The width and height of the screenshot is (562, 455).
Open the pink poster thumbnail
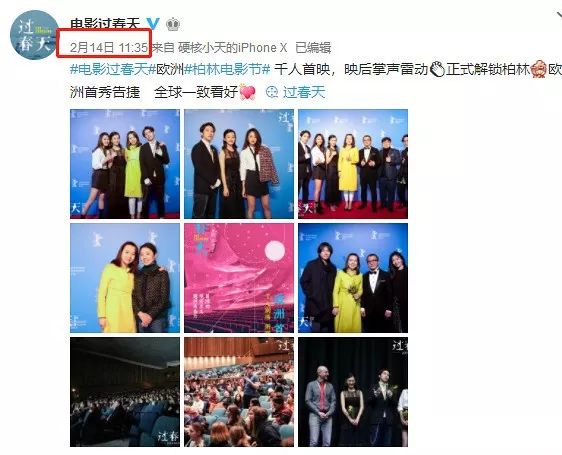(239, 278)
